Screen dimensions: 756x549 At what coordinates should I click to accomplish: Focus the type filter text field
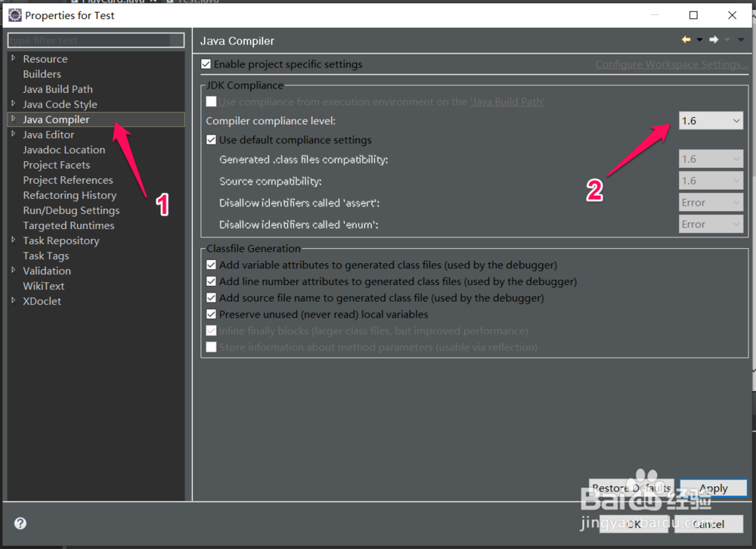coord(96,40)
